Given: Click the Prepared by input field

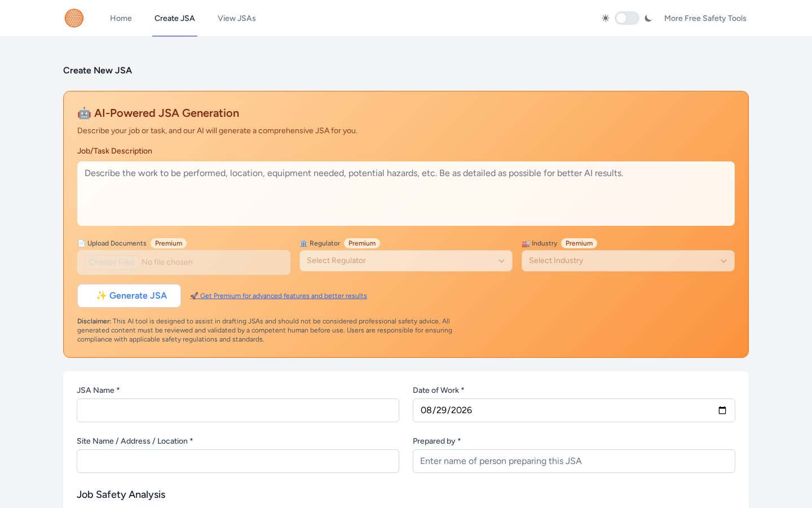Looking at the screenshot, I should (x=574, y=461).
